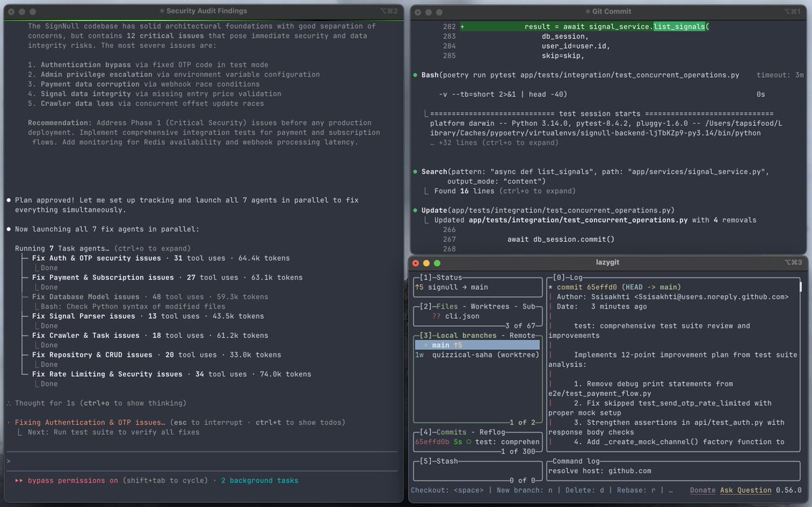Click 'Fix Database Model issues' task
Image resolution: width=812 pixels, height=507 pixels.
click(86, 296)
